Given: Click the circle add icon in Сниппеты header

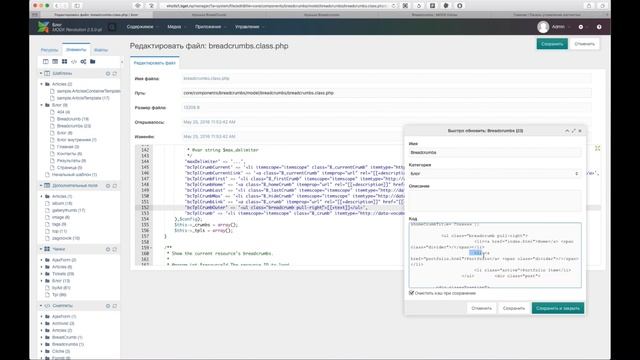Looking at the screenshot, I should click(108, 306).
